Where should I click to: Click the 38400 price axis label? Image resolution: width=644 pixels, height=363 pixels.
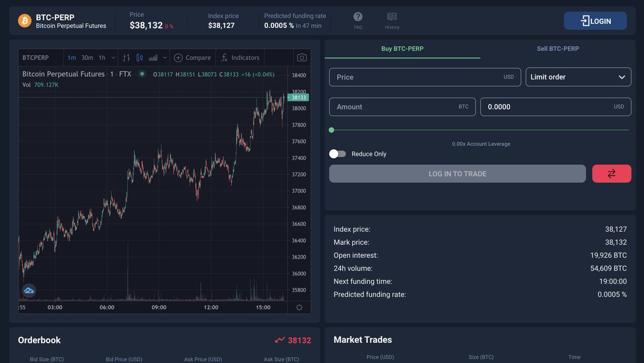pyautogui.click(x=298, y=75)
